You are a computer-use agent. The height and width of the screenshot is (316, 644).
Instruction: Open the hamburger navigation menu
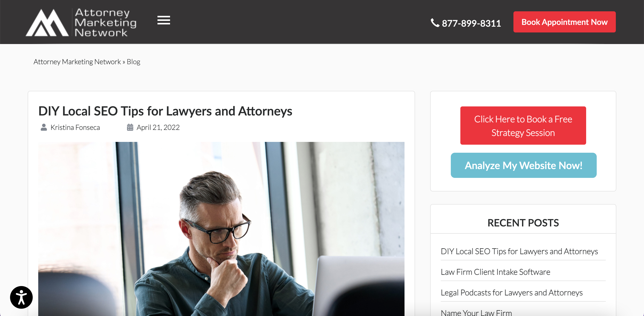pos(164,20)
